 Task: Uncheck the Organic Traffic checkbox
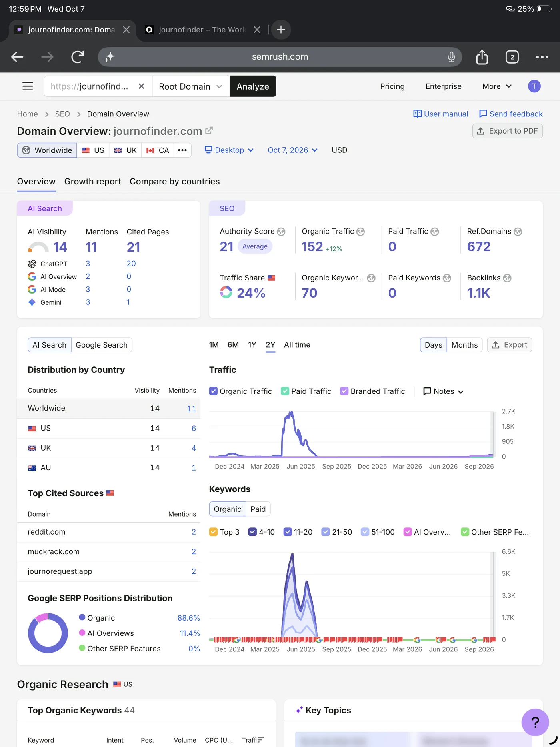[213, 391]
